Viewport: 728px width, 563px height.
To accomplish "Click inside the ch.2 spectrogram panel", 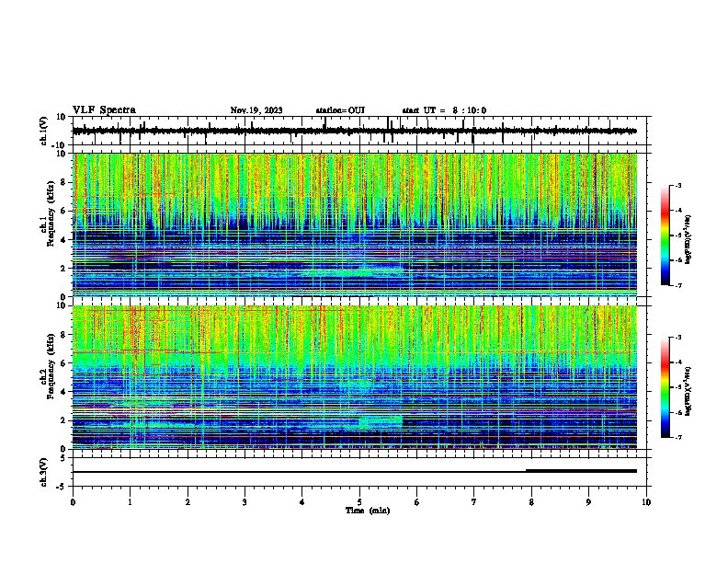I will pyautogui.click(x=354, y=377).
